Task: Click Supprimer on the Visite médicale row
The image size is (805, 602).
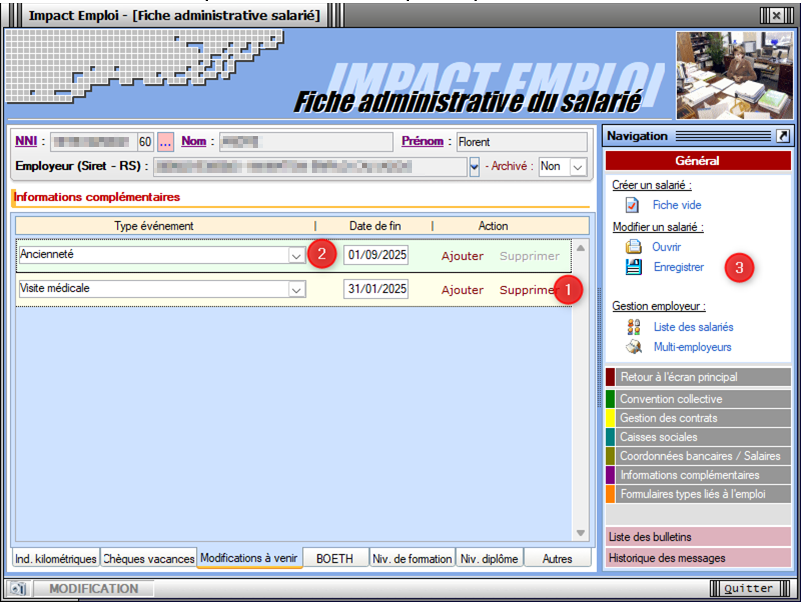Action: (525, 290)
